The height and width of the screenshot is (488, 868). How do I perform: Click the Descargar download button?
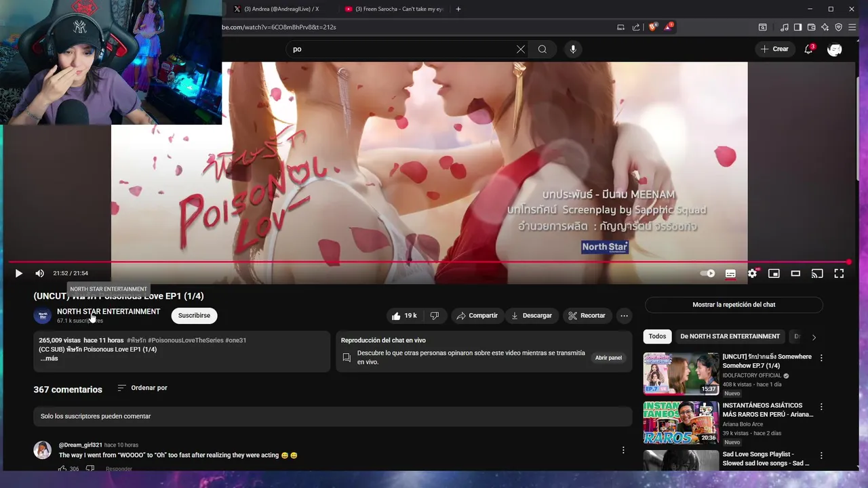pyautogui.click(x=531, y=316)
